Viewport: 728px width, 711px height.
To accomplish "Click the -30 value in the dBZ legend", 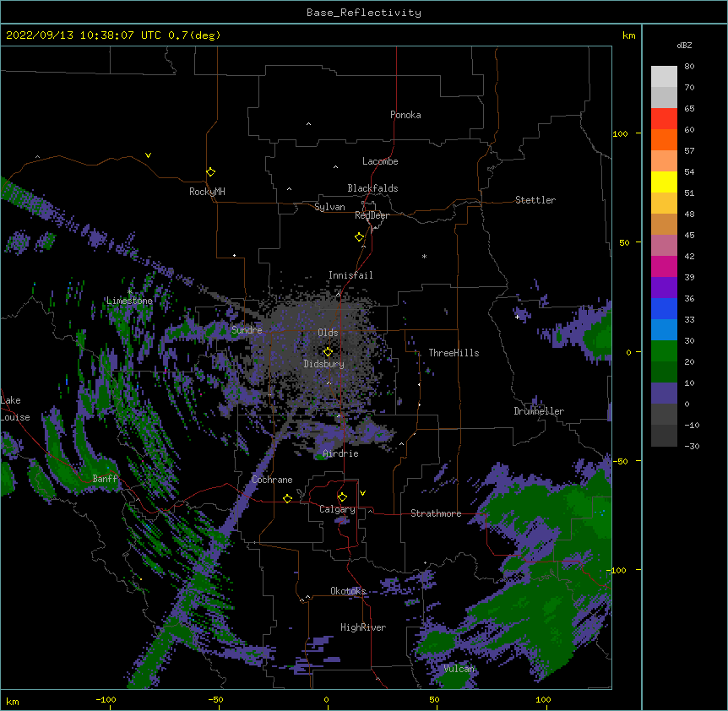I will pyautogui.click(x=692, y=446).
